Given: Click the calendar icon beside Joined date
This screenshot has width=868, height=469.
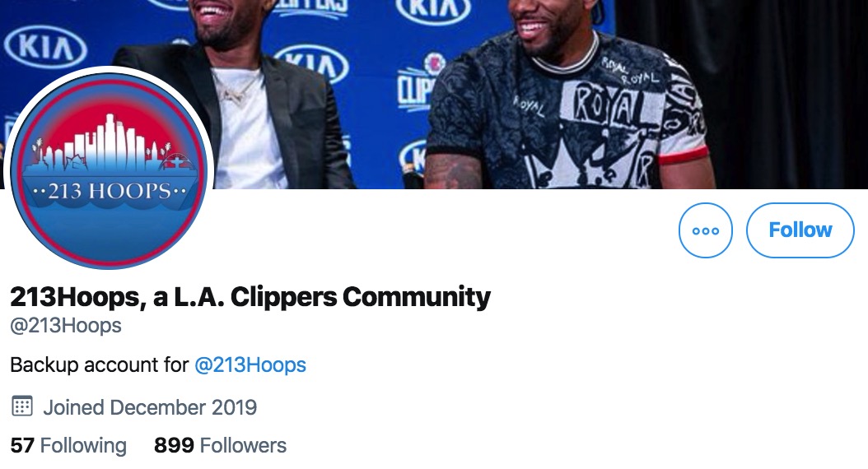Looking at the screenshot, I should coord(22,406).
